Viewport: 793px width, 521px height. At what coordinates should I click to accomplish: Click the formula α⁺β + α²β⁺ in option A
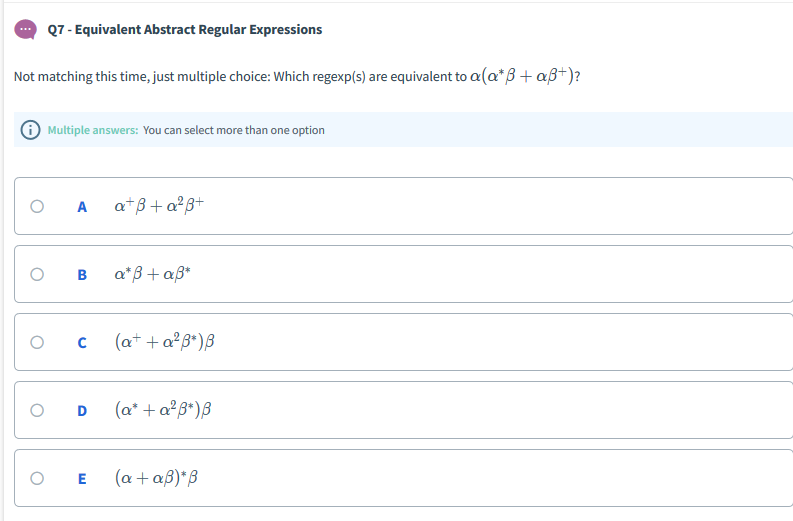(x=160, y=206)
